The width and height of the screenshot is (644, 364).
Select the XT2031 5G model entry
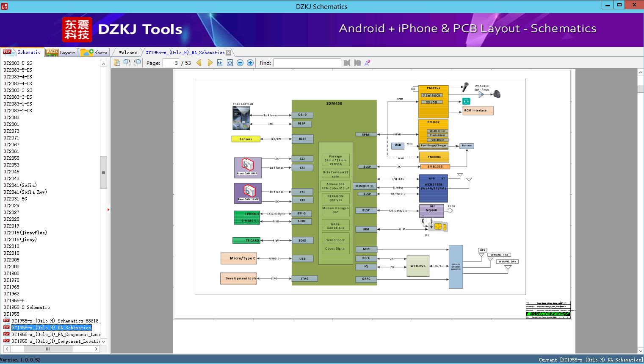coord(15,199)
